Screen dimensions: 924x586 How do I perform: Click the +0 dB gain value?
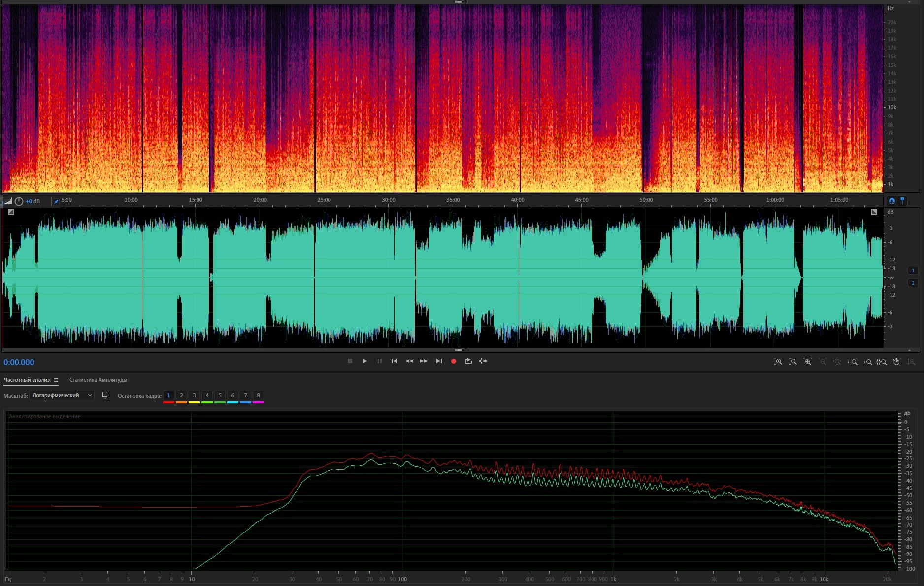pos(33,201)
